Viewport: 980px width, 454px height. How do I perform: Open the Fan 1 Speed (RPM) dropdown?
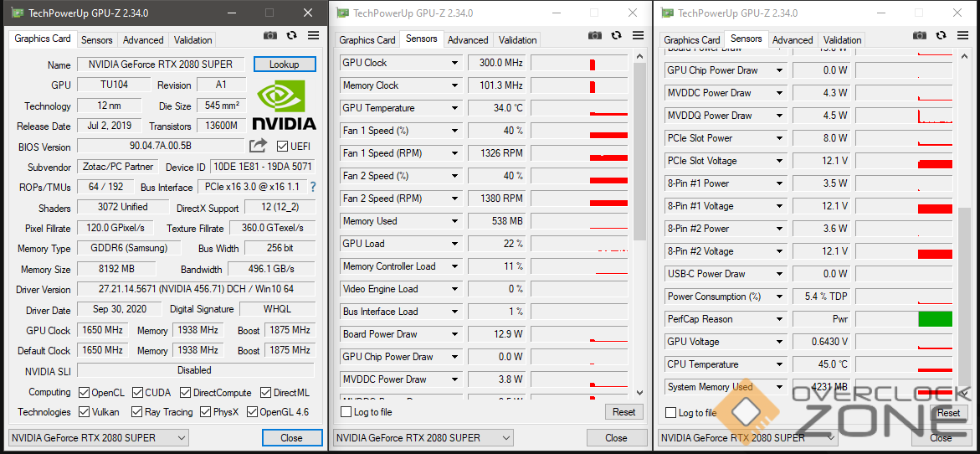pos(454,153)
